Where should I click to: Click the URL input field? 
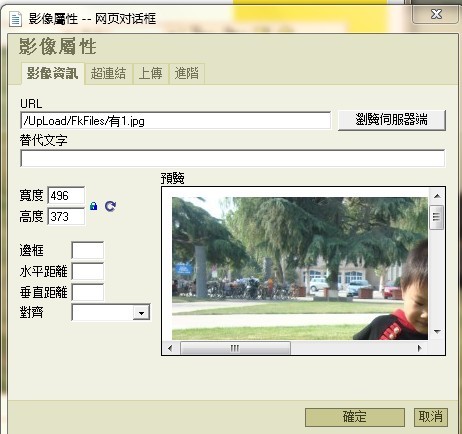[x=176, y=121]
